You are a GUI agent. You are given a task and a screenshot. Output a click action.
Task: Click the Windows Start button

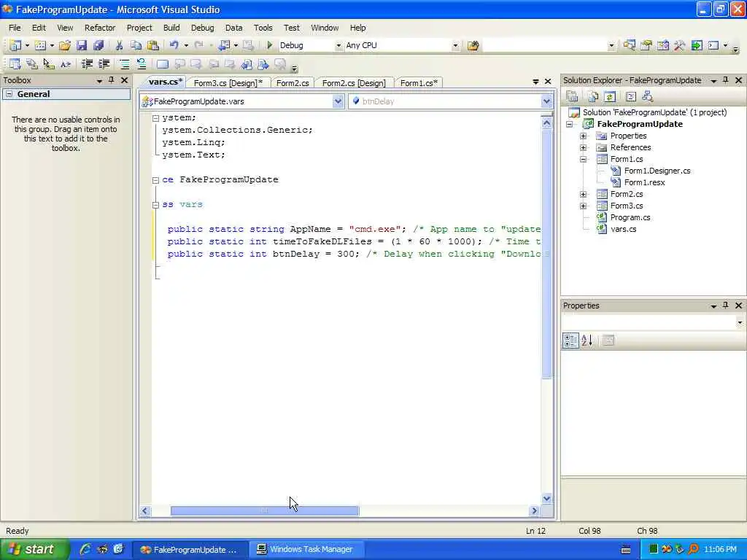click(34, 549)
